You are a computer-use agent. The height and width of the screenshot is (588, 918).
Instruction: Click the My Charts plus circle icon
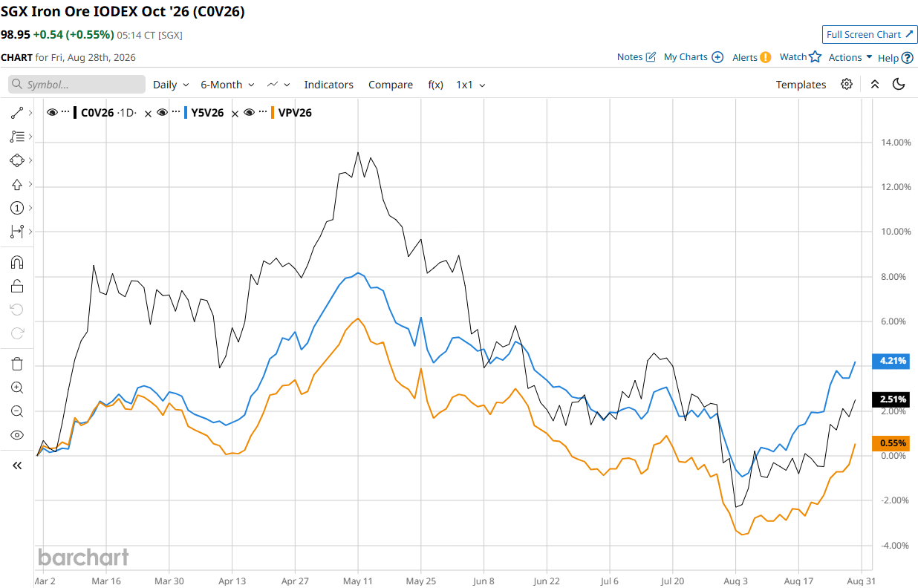[x=717, y=57]
